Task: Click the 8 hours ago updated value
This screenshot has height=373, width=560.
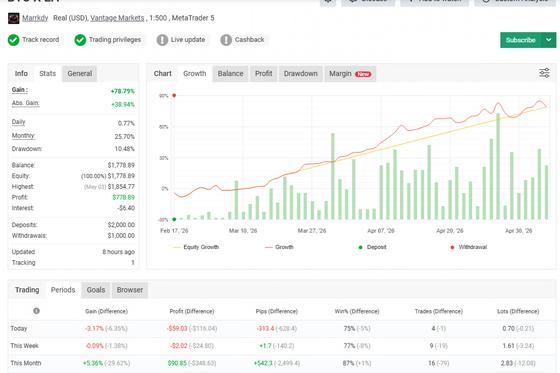Action: (x=119, y=252)
